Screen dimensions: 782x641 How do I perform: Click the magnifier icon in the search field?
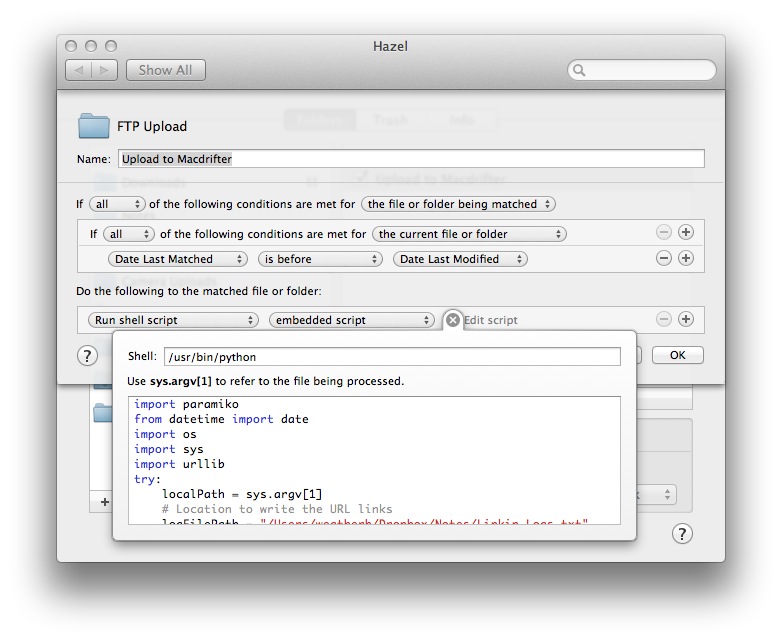(x=579, y=70)
